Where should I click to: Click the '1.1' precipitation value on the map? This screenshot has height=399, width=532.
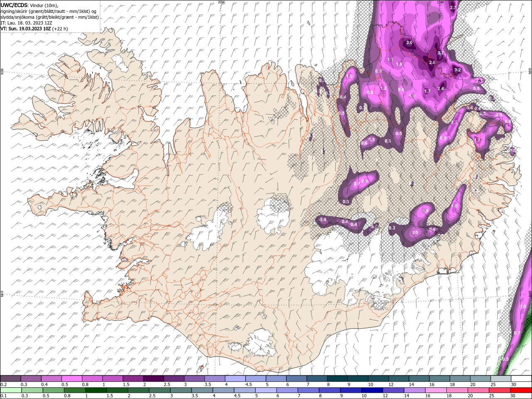click(390, 60)
